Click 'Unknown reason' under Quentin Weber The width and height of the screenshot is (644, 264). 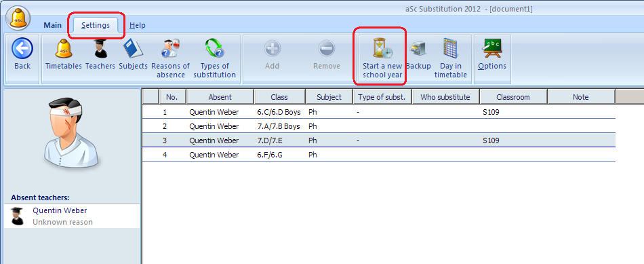point(62,222)
